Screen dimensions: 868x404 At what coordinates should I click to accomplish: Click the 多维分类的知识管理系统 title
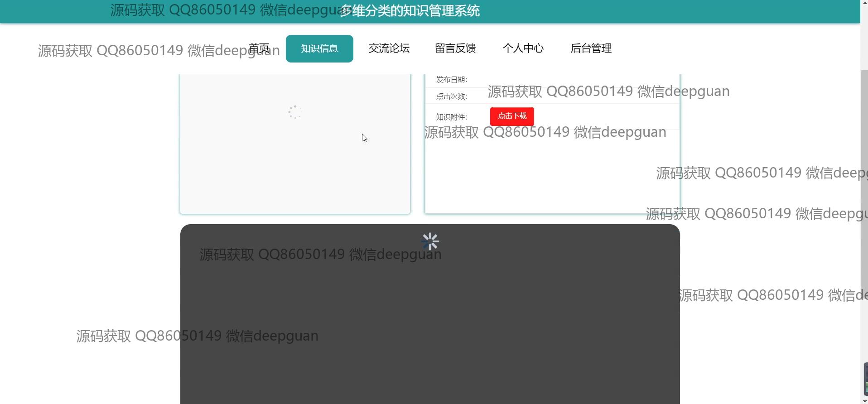tap(410, 11)
